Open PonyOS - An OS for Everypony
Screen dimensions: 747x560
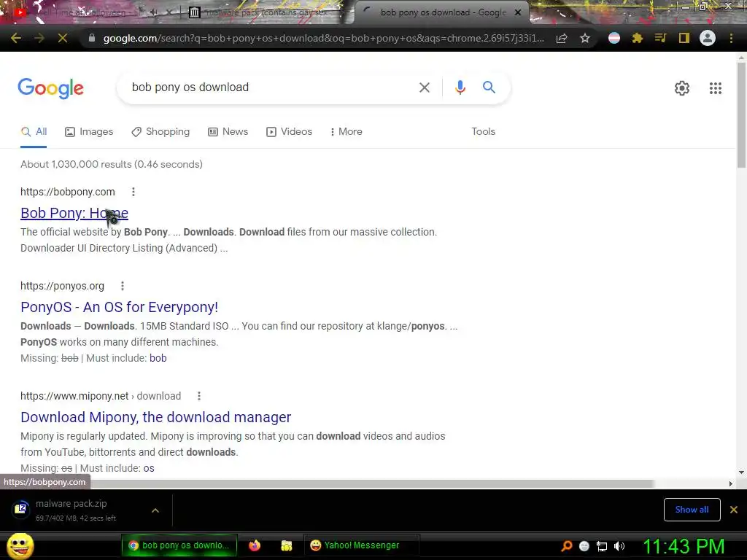pyautogui.click(x=119, y=307)
